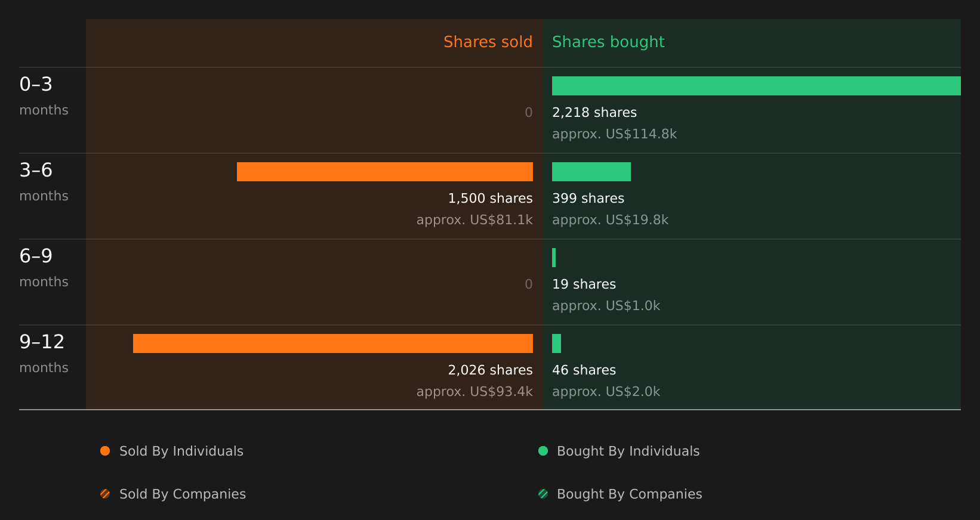The width and height of the screenshot is (980, 520).
Task: Click the approx. US$114.8k amount
Action: 615,134
